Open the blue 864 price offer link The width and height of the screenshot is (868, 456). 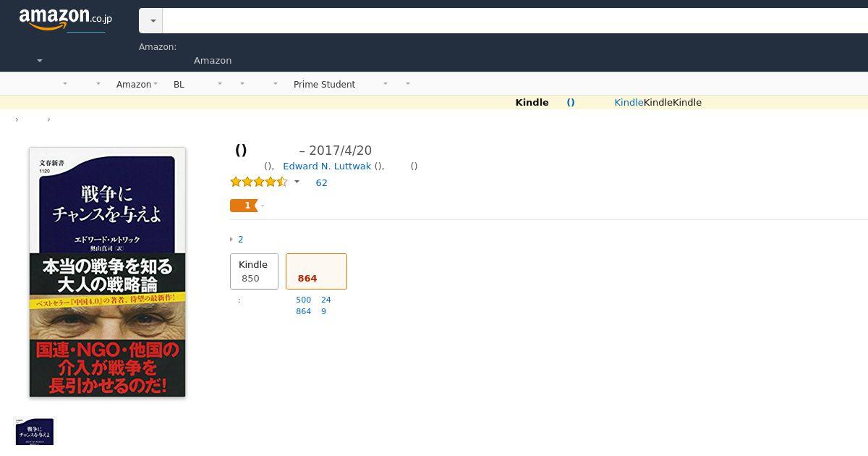point(303,311)
